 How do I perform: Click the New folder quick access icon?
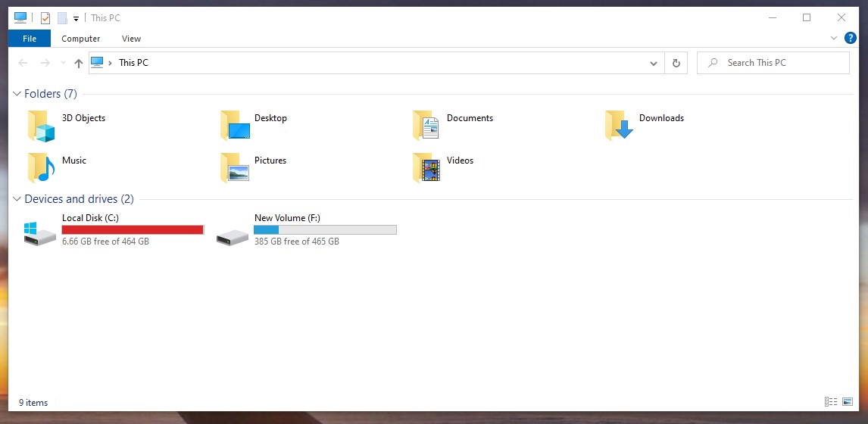pos(62,18)
